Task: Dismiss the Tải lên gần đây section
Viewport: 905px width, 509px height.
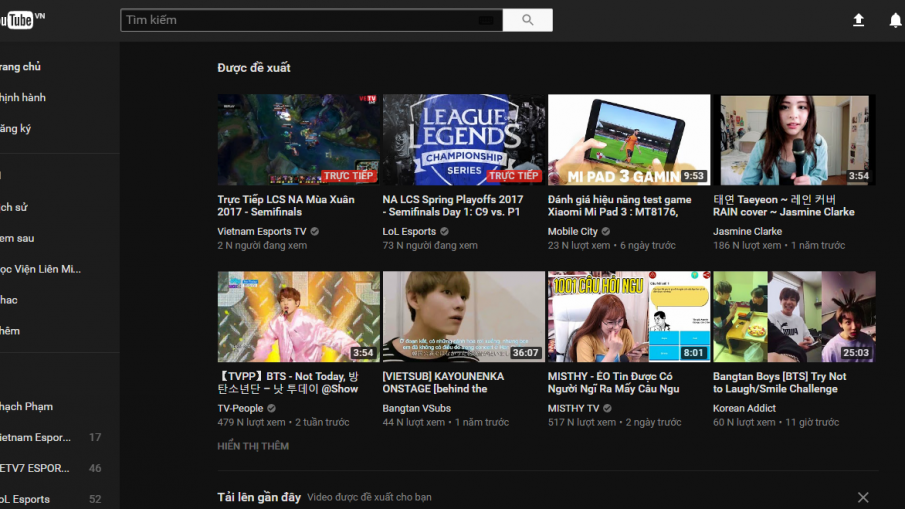Action: 863,497
